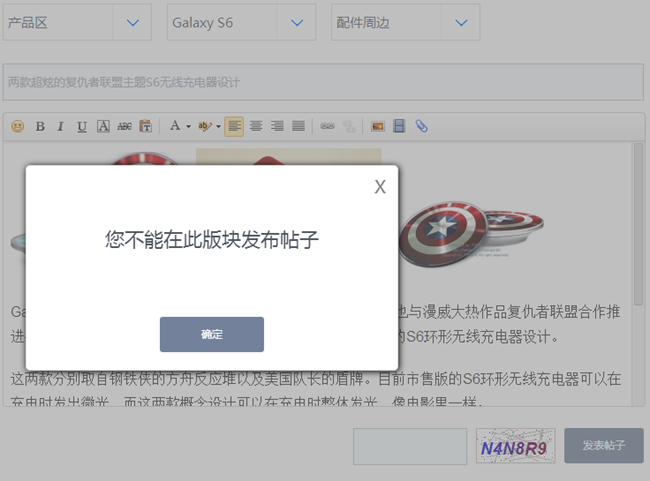Image resolution: width=650 pixels, height=481 pixels.
Task: Align text to the left
Action: coord(234,126)
